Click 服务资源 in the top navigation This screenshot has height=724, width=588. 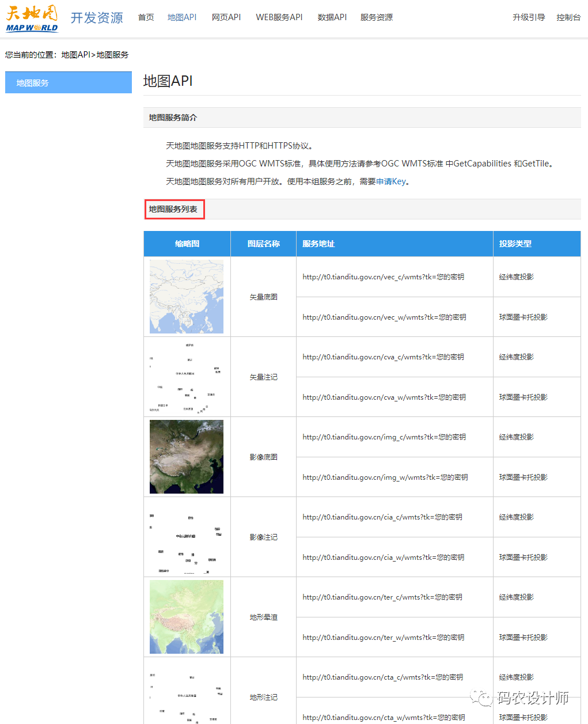pos(377,17)
